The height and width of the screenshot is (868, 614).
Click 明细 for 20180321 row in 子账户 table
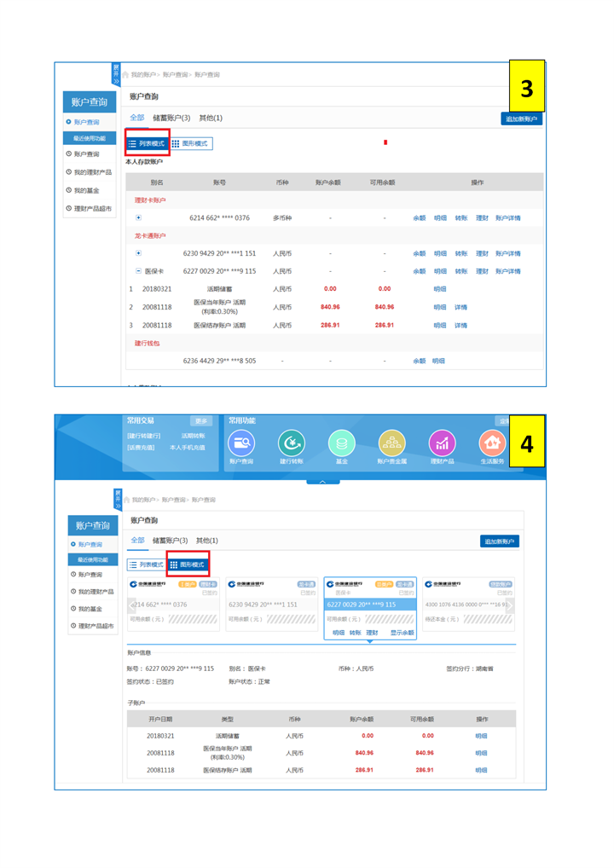481,736
